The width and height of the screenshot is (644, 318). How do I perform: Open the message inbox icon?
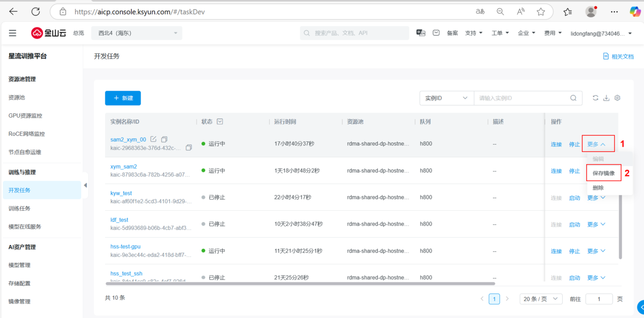point(436,33)
